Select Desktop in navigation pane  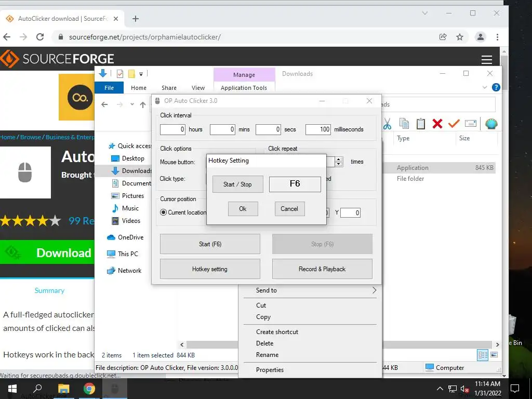[128, 158]
